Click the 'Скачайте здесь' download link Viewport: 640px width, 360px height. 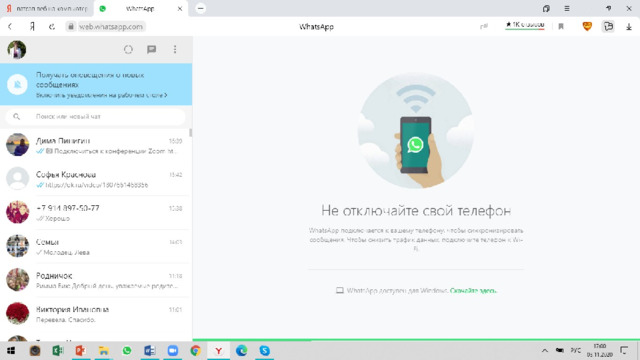coord(473,291)
